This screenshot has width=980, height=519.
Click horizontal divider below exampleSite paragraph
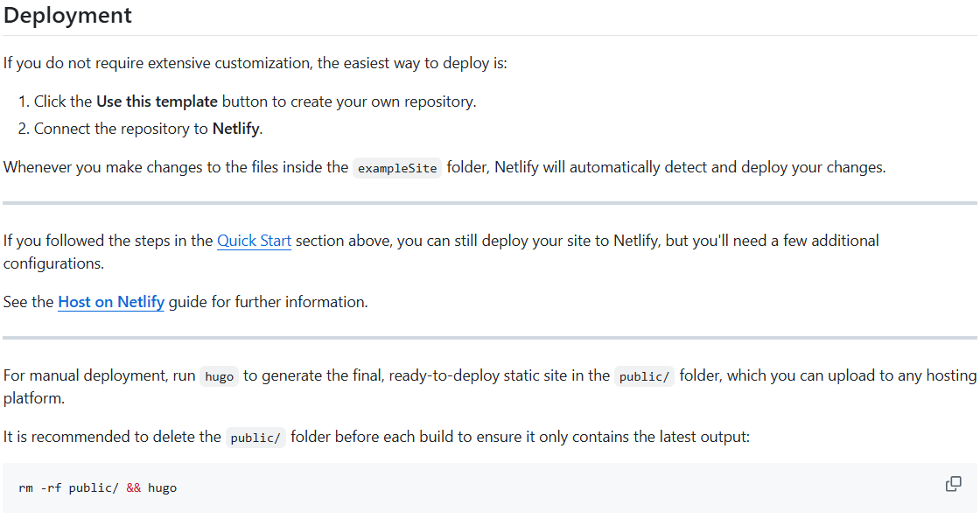pyautogui.click(x=490, y=203)
